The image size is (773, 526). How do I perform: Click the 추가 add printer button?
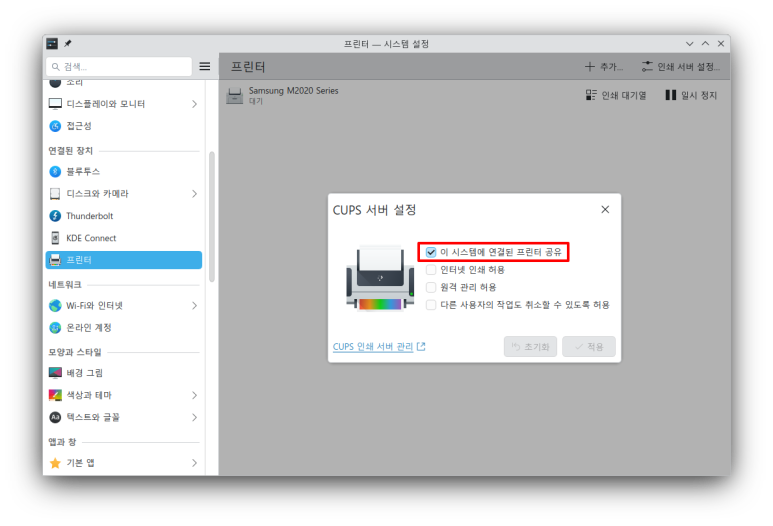(x=603, y=67)
